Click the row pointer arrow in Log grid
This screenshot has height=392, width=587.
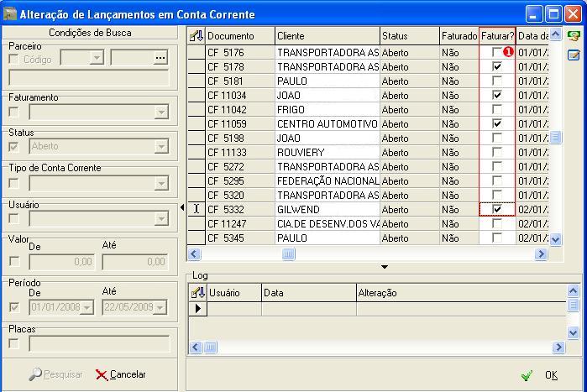pos(198,309)
